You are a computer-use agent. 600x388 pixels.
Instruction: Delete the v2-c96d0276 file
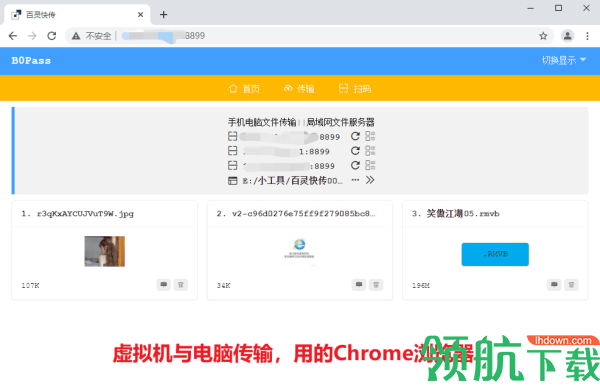pyautogui.click(x=376, y=285)
